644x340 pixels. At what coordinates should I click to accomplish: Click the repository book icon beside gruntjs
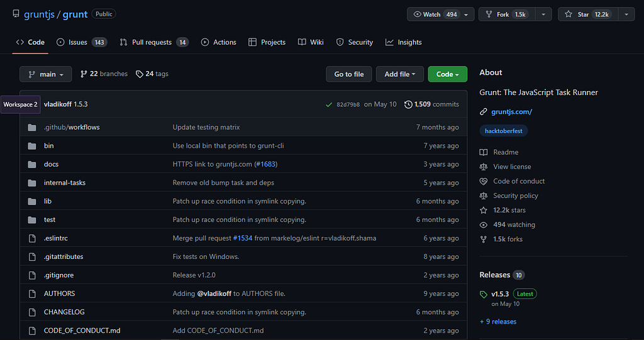click(16, 14)
